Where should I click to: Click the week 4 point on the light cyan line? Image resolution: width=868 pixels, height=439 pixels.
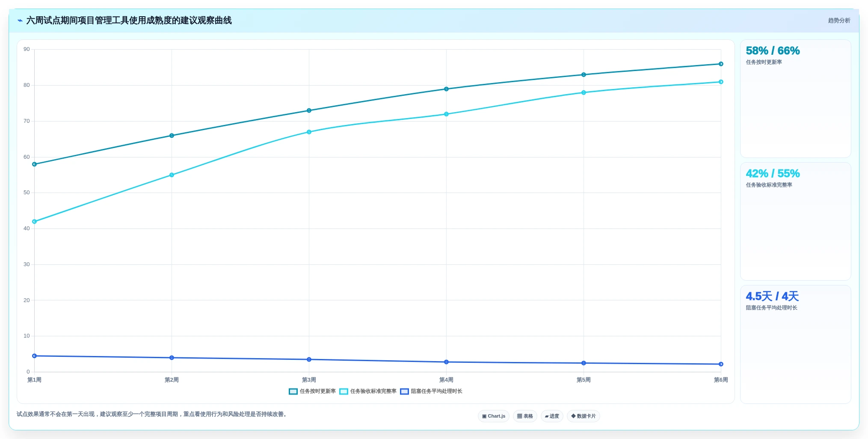446,114
